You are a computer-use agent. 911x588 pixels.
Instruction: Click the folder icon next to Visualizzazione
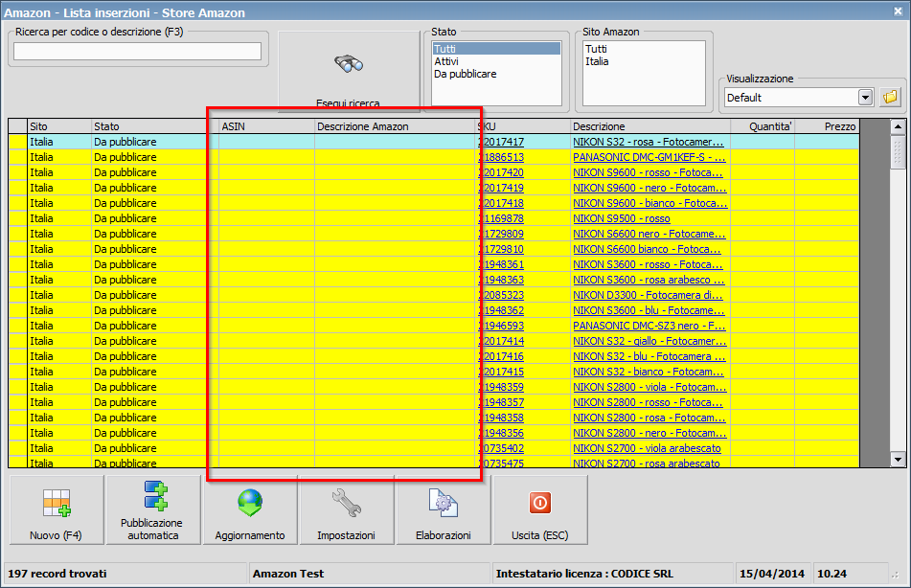pyautogui.click(x=890, y=97)
